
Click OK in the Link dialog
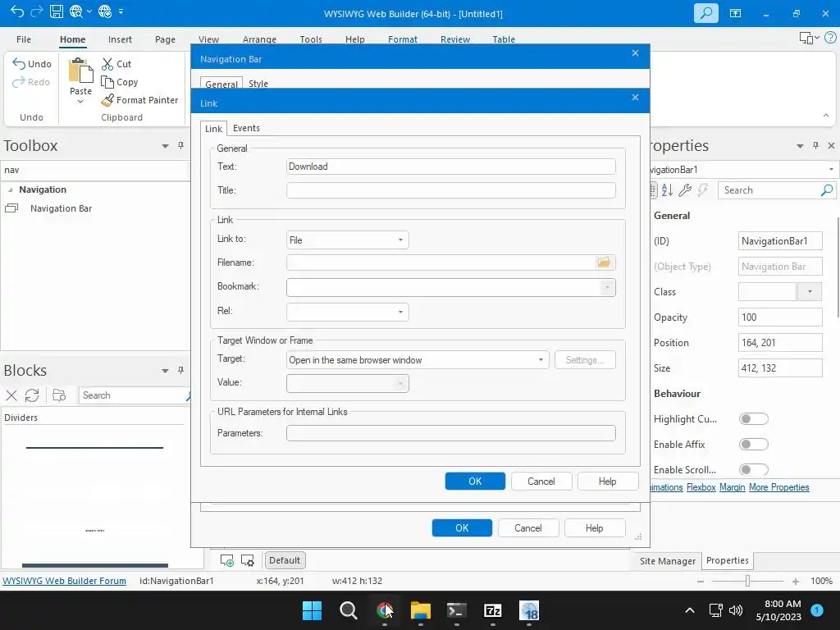point(475,481)
